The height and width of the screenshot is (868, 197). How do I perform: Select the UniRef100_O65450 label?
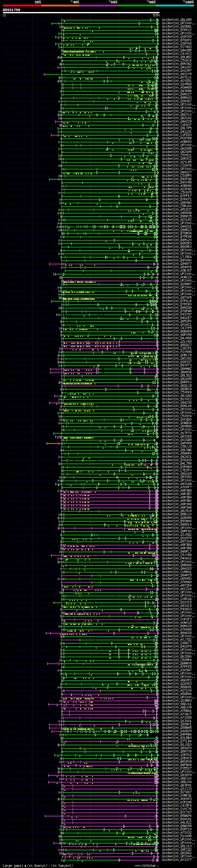pos(177,579)
